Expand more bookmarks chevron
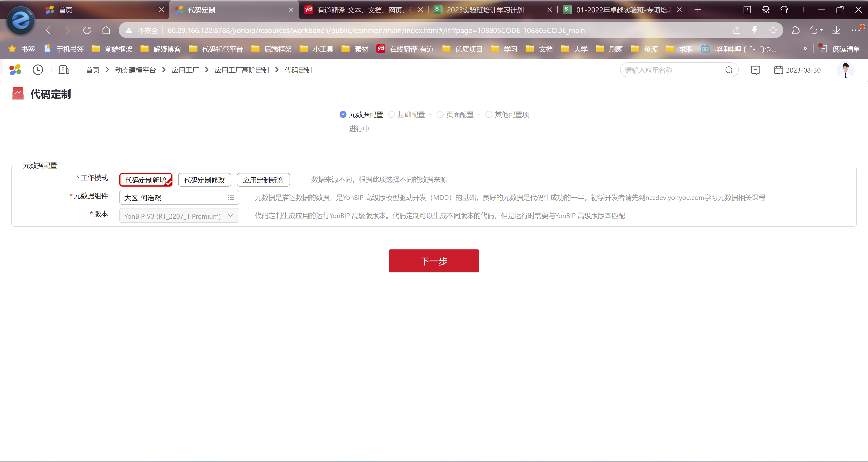The height and width of the screenshot is (462, 868). pyautogui.click(x=805, y=49)
